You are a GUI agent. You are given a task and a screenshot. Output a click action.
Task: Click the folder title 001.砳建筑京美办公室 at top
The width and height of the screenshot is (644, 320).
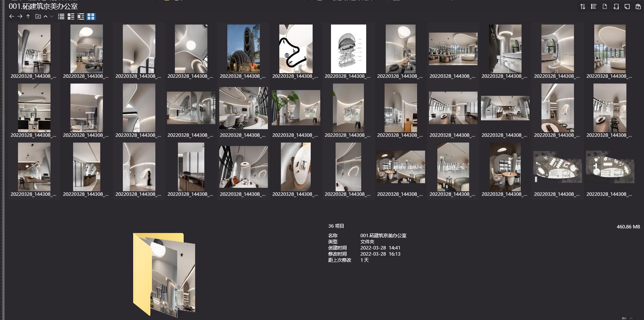click(43, 6)
